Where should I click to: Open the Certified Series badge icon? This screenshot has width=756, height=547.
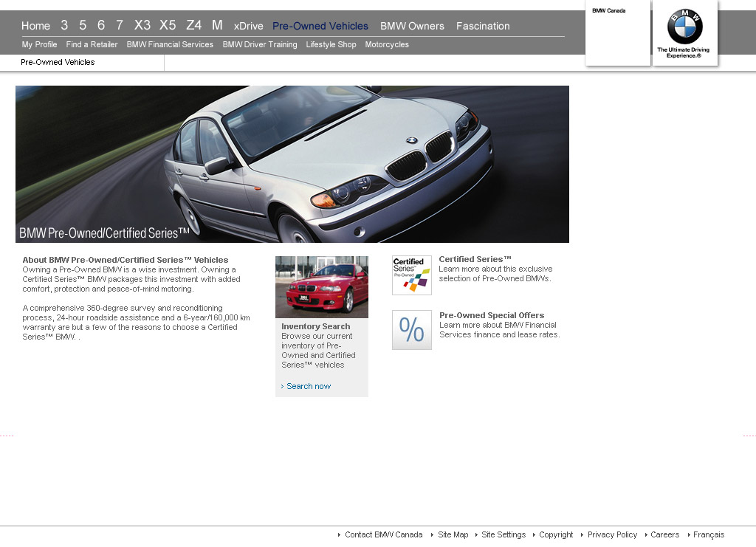tap(412, 275)
